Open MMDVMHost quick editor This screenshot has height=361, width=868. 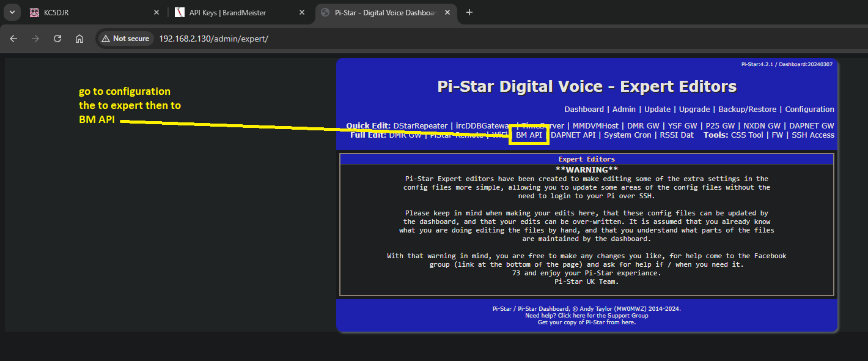(595, 126)
